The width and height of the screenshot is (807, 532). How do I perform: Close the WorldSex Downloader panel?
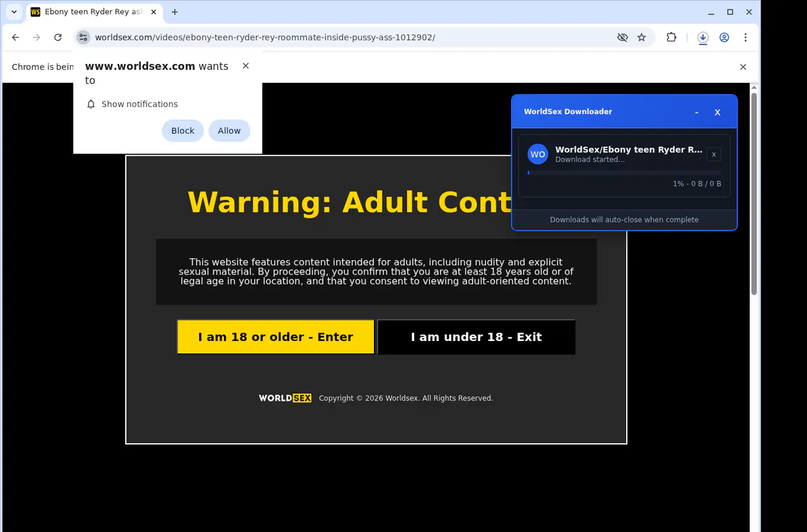(x=718, y=112)
